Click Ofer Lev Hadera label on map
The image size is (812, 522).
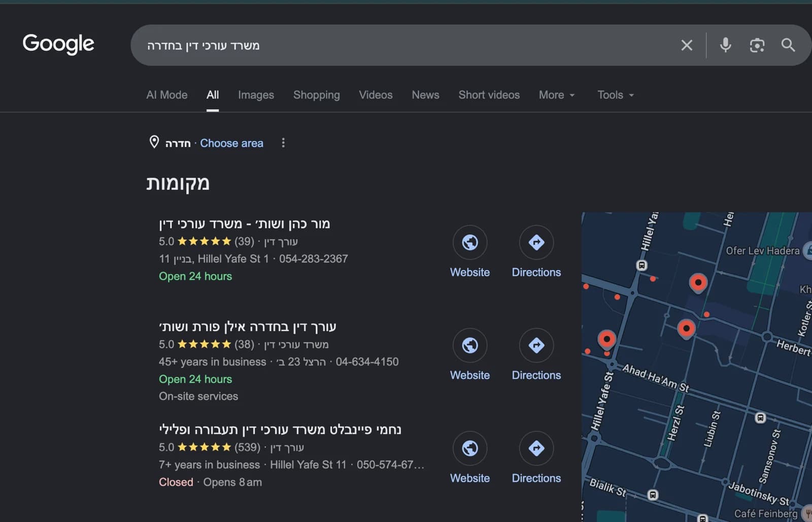pos(762,251)
